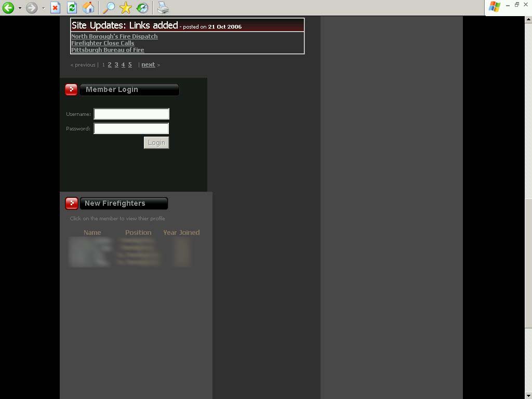Click the green Back arrow button
Screen dimensions: 532x399
coord(8,8)
